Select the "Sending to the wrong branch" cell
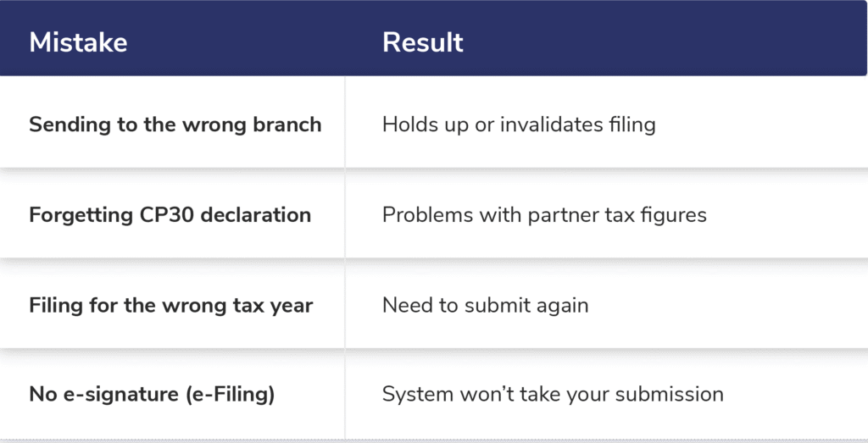The height and width of the screenshot is (443, 868). 175,125
